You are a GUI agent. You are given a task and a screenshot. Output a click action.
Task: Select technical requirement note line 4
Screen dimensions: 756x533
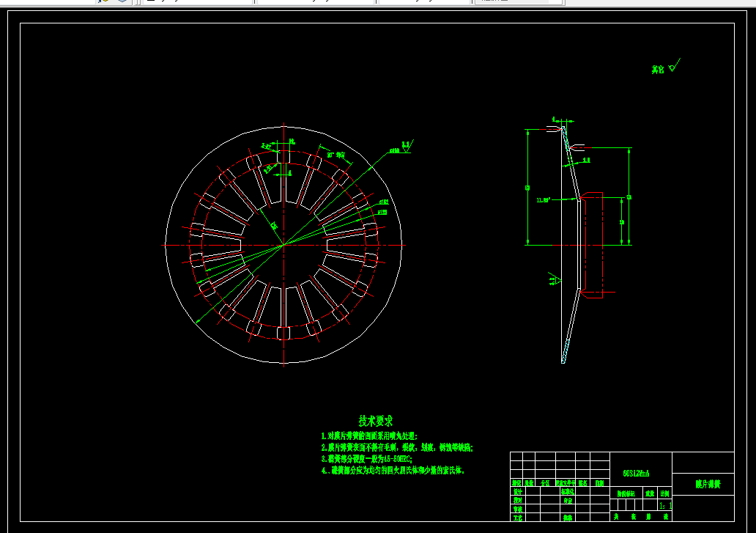click(393, 470)
